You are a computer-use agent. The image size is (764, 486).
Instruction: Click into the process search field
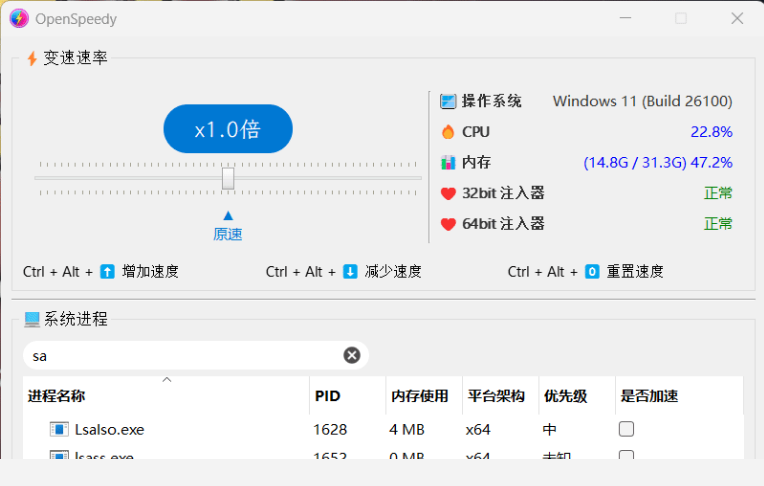click(x=180, y=355)
